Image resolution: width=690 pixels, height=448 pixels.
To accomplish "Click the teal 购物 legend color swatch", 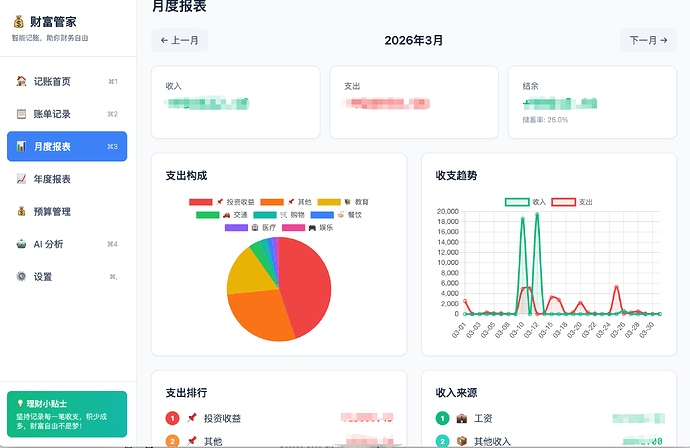I will pos(265,215).
